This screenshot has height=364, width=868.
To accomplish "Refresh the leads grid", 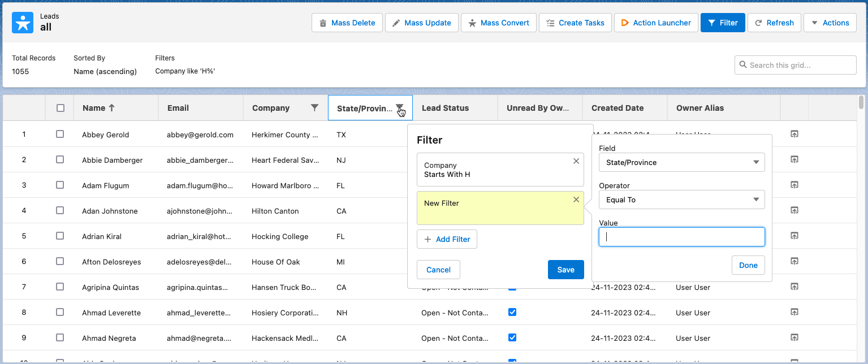I will pyautogui.click(x=774, y=23).
